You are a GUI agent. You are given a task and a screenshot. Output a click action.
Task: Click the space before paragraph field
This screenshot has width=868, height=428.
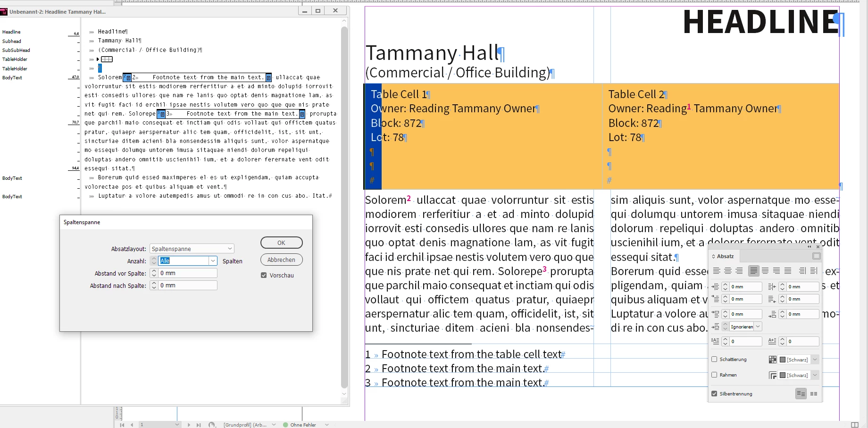coord(745,314)
